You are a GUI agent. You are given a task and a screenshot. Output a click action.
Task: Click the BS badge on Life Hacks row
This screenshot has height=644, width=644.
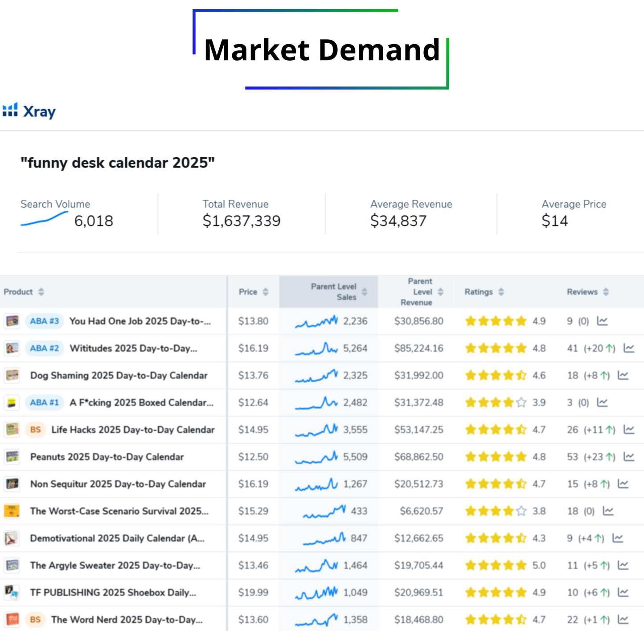[36, 430]
